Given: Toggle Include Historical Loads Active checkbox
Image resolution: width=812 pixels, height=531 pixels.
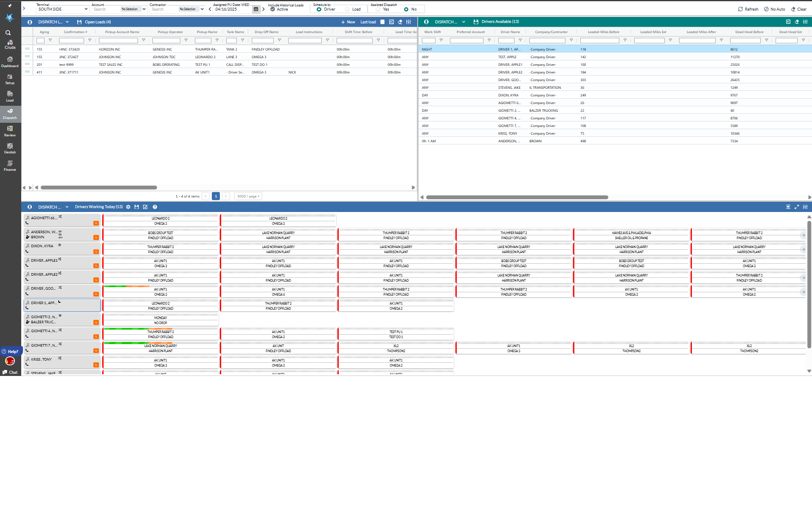Looking at the screenshot, I should coord(273,9).
